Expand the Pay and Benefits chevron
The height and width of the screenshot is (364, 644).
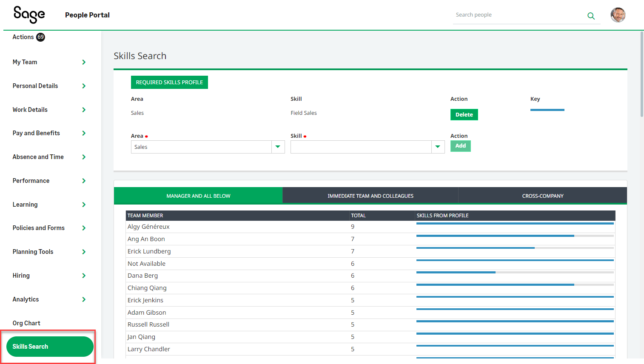(x=84, y=133)
